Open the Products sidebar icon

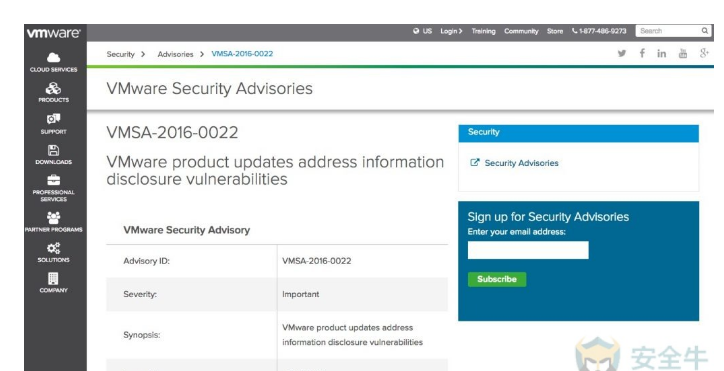tap(54, 88)
